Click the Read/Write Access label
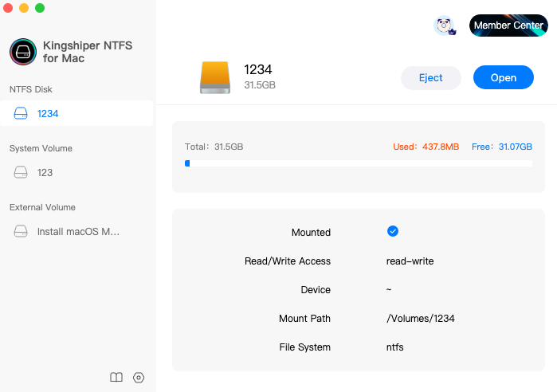 pyautogui.click(x=288, y=261)
